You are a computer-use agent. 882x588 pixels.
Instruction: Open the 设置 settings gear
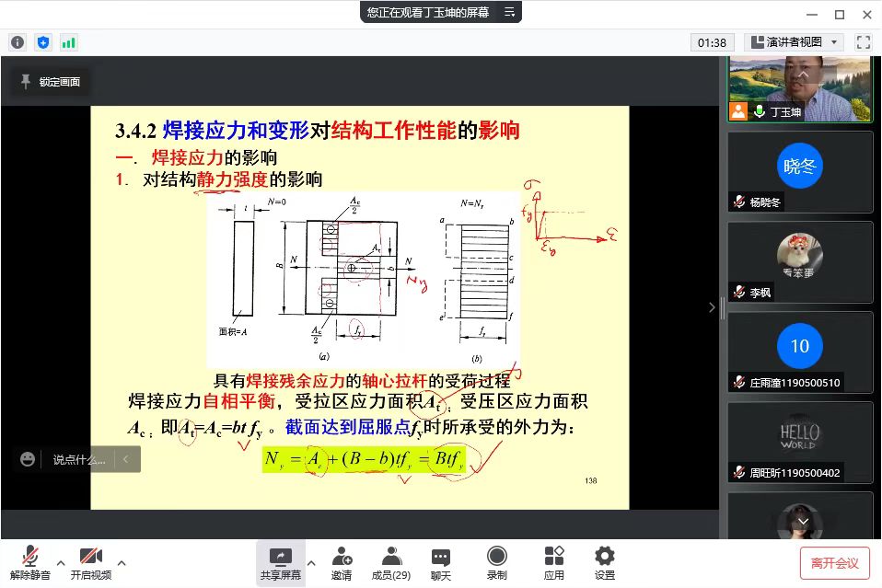click(604, 563)
